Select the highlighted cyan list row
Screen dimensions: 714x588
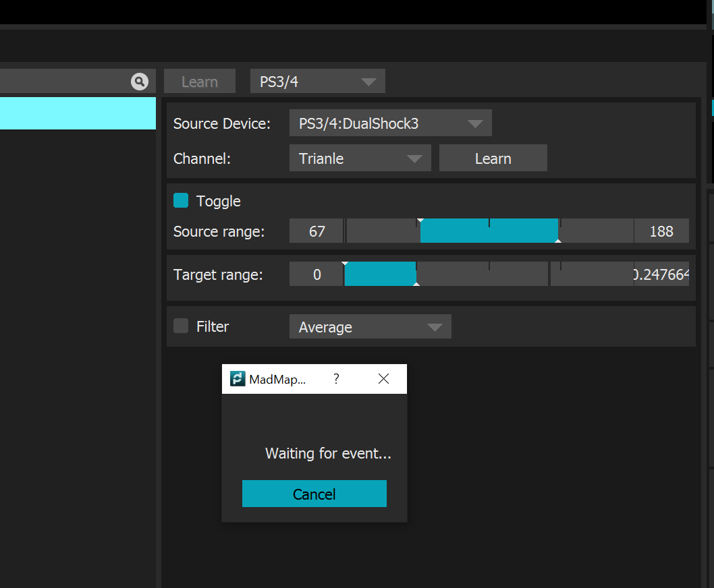point(78,113)
